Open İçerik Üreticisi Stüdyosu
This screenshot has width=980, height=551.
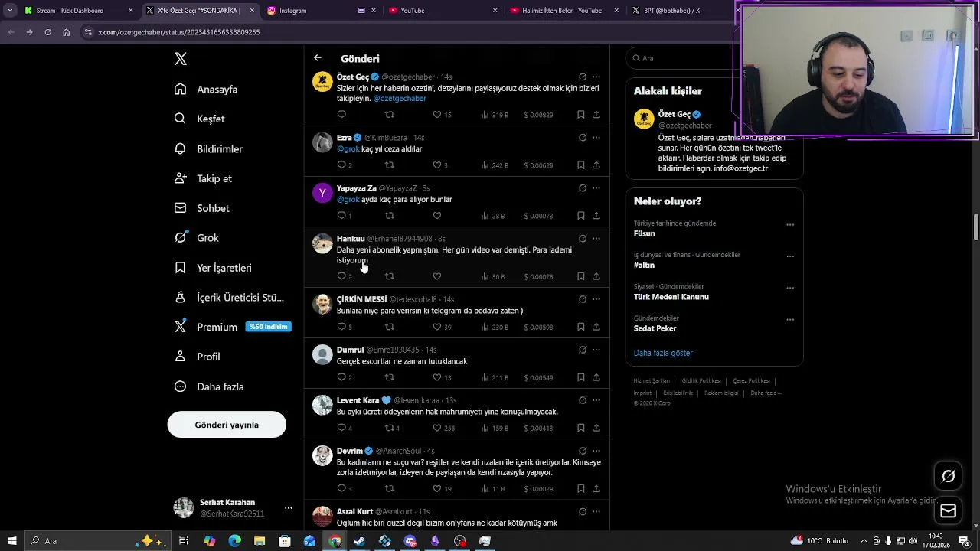tap(230, 298)
